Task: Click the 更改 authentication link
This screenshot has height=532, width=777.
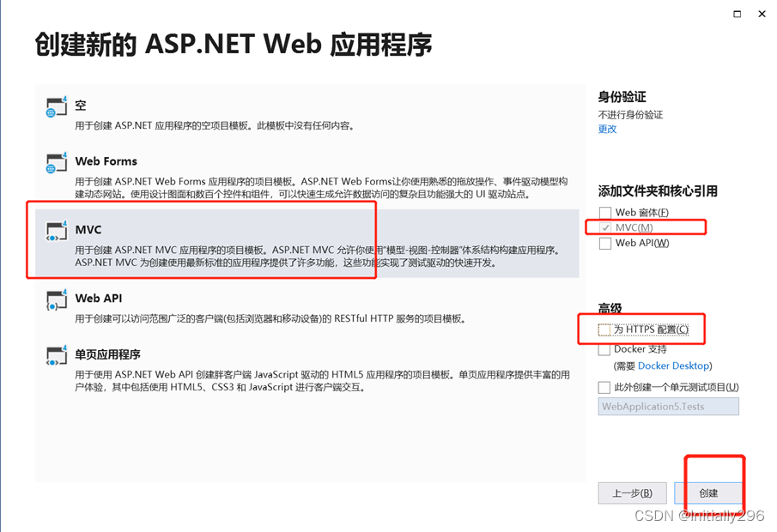Action: [x=607, y=130]
